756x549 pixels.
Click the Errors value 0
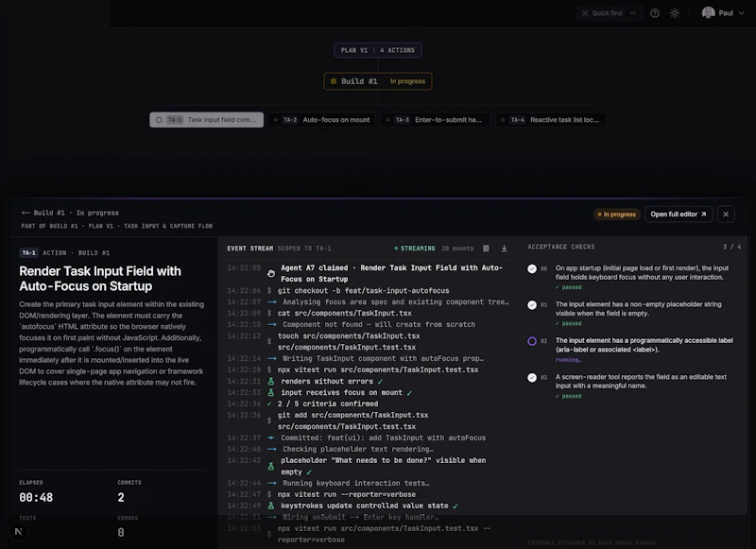(121, 533)
